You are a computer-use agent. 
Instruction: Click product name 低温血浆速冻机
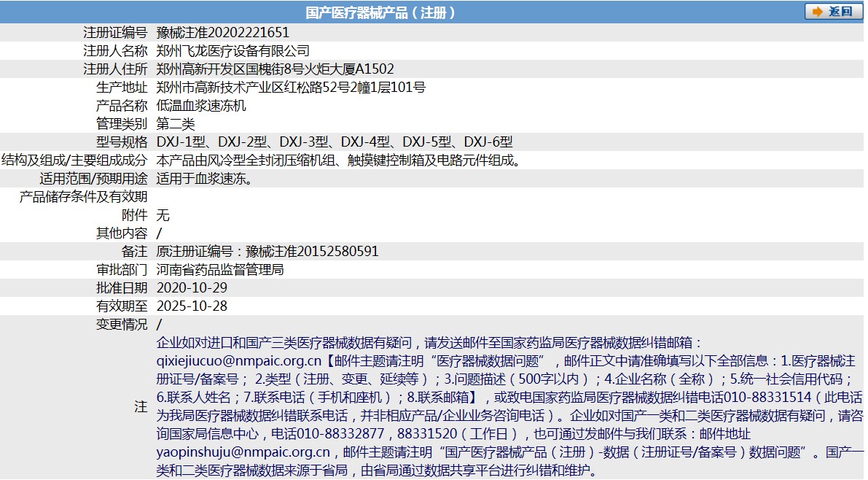(201, 106)
